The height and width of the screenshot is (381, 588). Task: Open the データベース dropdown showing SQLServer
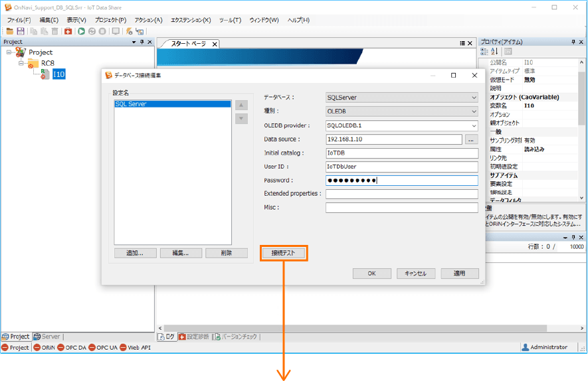tap(401, 98)
